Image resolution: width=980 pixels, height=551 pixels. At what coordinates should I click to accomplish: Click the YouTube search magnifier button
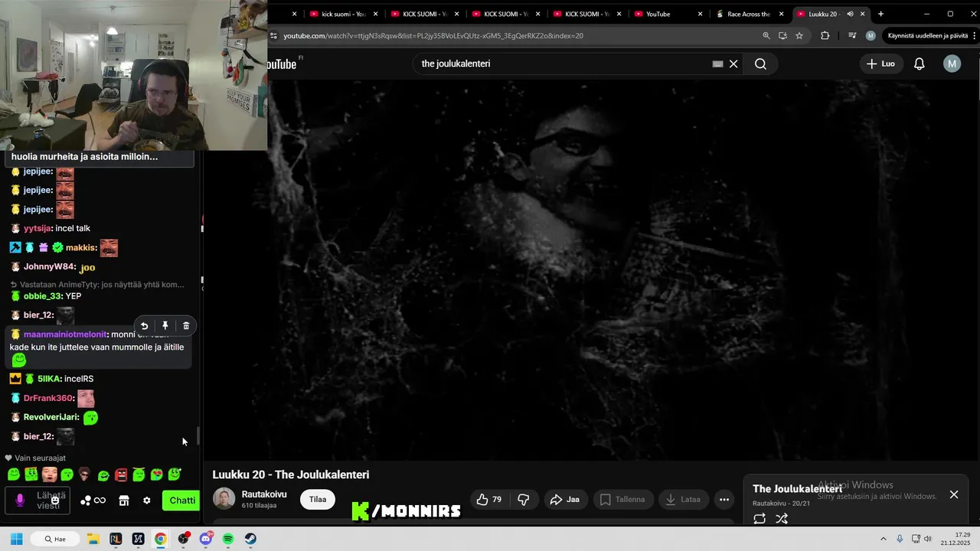point(760,64)
